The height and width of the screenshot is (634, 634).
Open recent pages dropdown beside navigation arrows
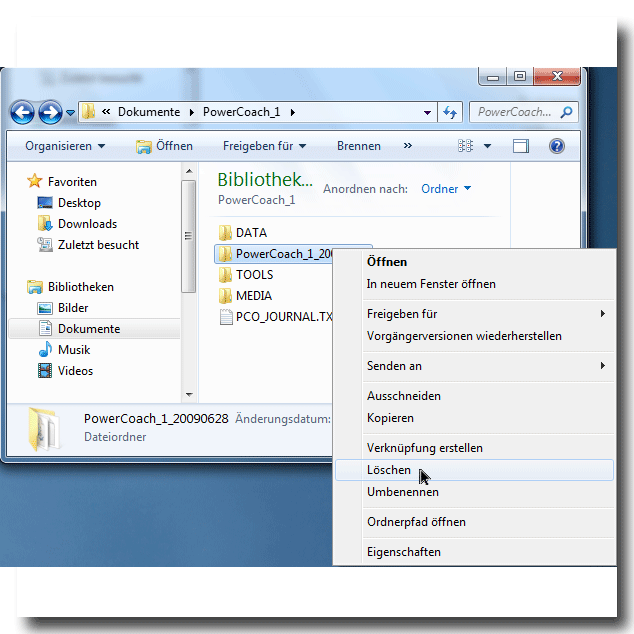coord(70,112)
